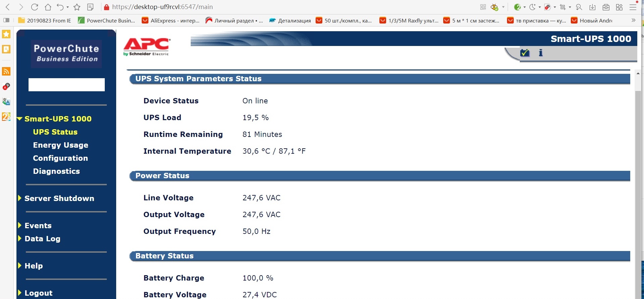Screen dimensions: 644x299
Task: Open the Детализация bookmark
Action: click(x=290, y=20)
